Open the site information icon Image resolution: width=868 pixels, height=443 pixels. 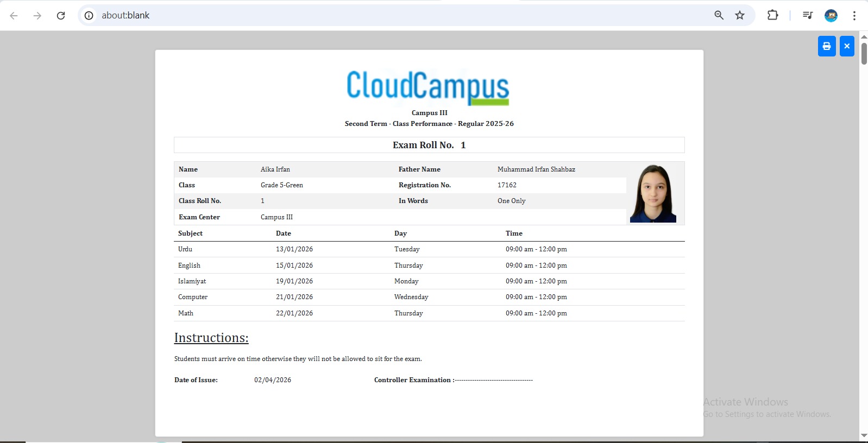point(89,16)
